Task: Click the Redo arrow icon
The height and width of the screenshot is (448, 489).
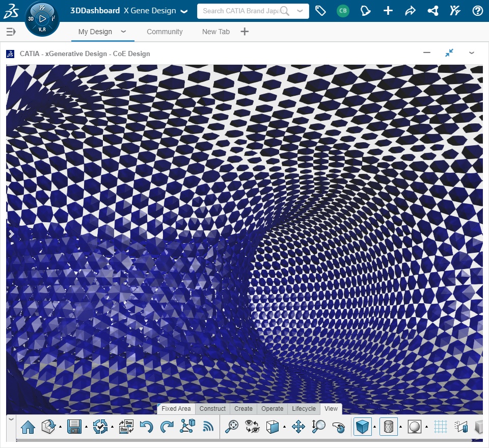Action: [167, 427]
